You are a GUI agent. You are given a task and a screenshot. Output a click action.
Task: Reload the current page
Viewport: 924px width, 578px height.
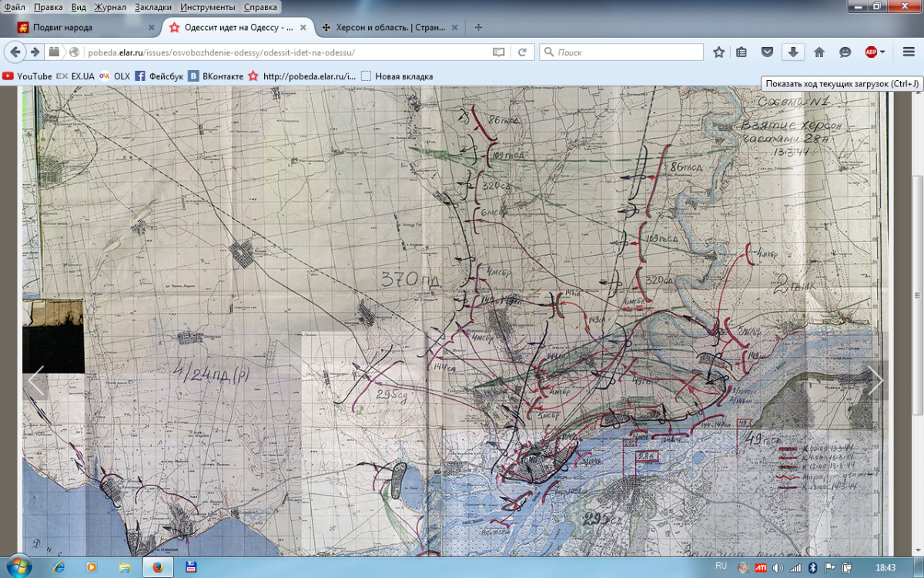(521, 52)
